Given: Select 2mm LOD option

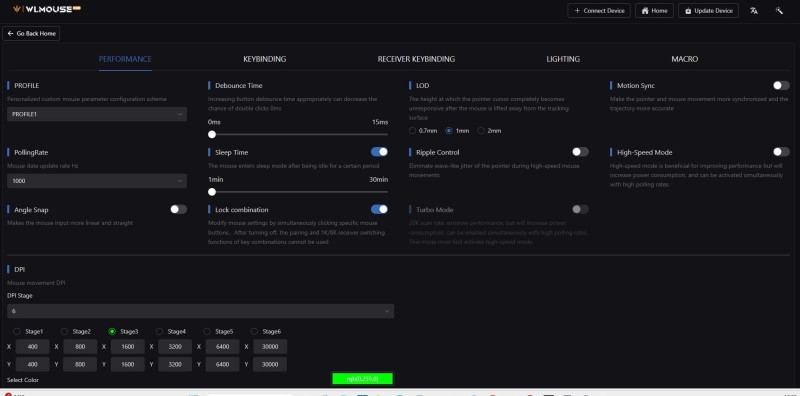Looking at the screenshot, I should (x=481, y=131).
